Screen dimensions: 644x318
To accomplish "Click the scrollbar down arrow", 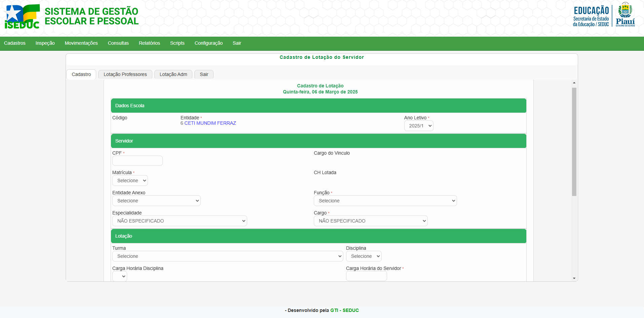I will (574, 278).
